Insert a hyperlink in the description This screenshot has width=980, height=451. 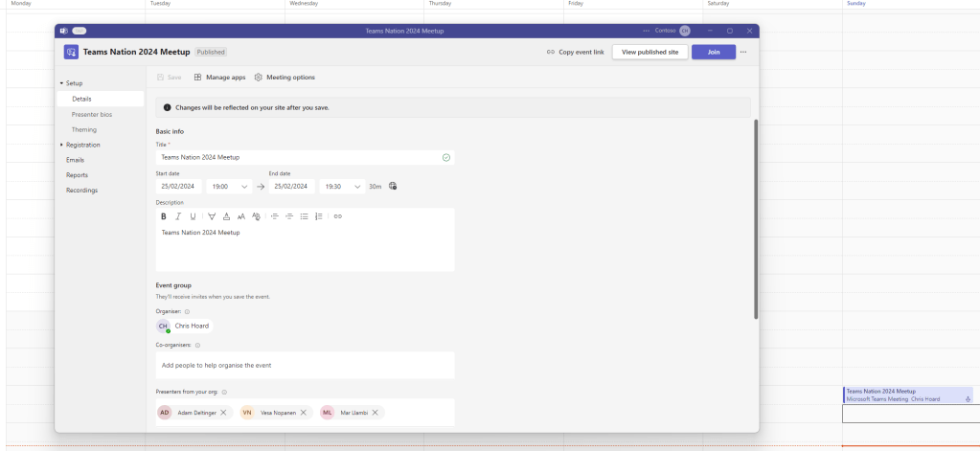click(338, 216)
